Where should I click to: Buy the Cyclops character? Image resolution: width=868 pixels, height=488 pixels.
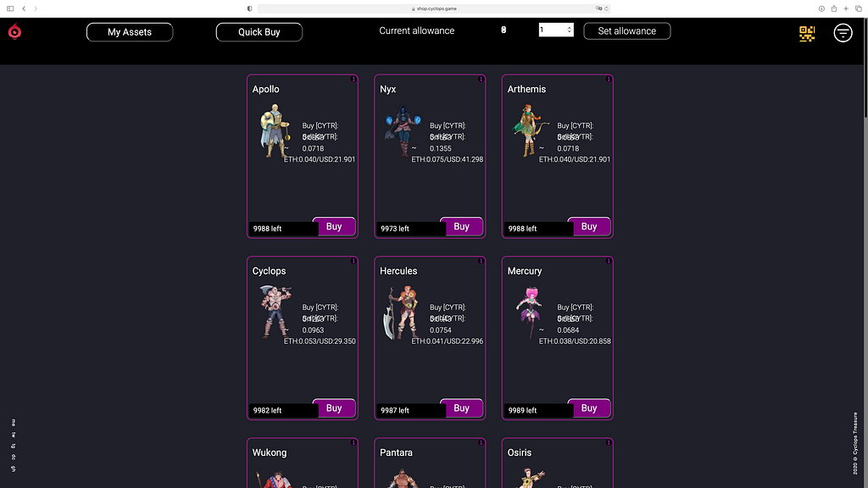pyautogui.click(x=334, y=408)
